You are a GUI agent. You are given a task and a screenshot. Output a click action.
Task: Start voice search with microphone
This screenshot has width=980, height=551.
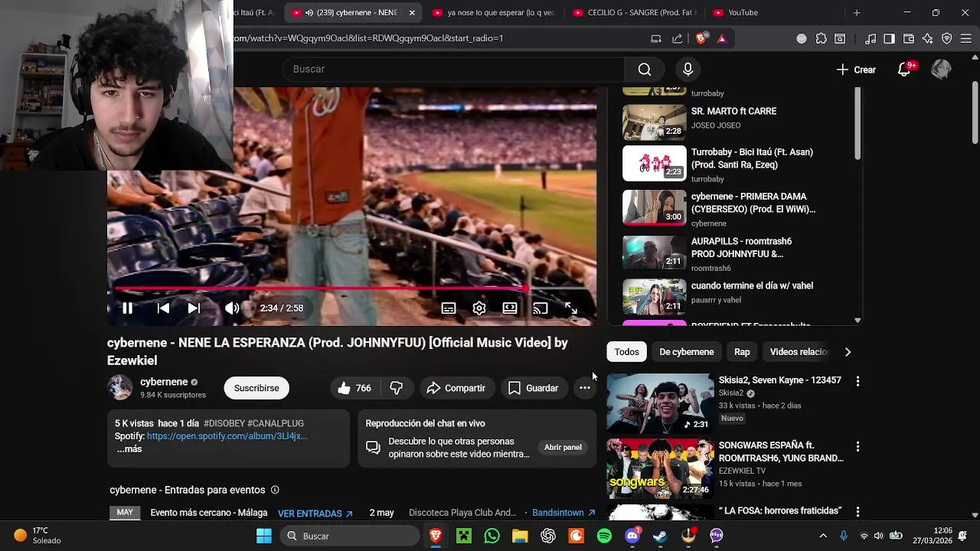pos(688,70)
